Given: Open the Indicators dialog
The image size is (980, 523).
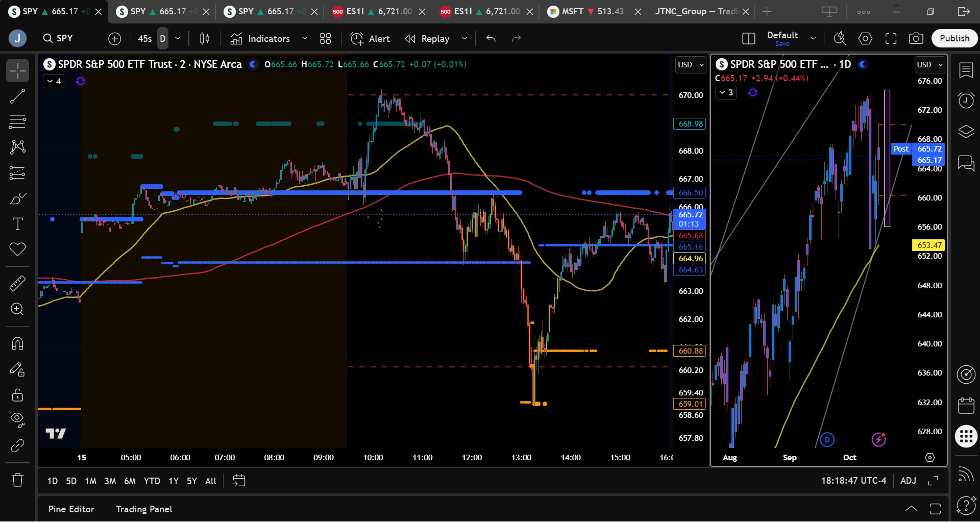Looking at the screenshot, I should click(260, 39).
